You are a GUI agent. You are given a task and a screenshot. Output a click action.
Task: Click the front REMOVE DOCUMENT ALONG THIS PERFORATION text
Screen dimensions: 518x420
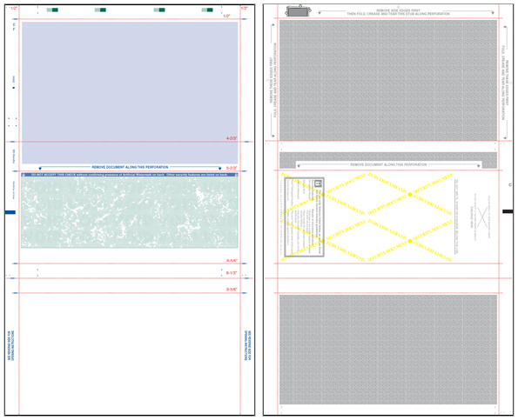point(130,167)
